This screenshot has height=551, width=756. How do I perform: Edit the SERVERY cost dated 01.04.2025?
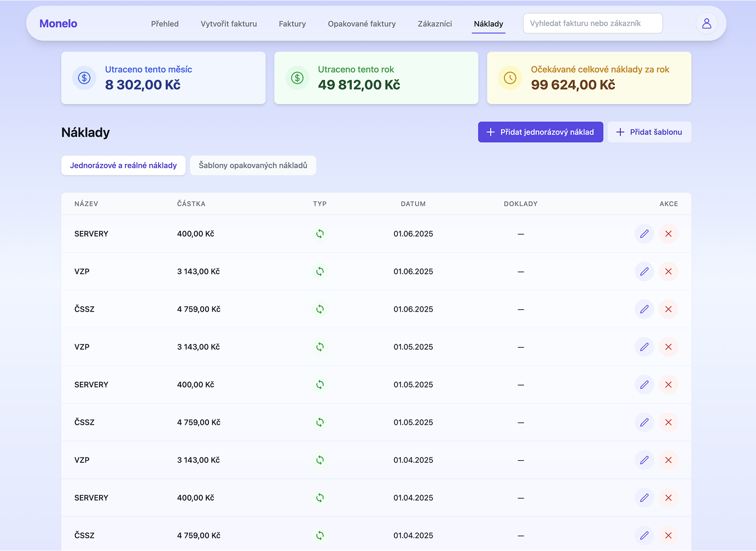coord(644,498)
